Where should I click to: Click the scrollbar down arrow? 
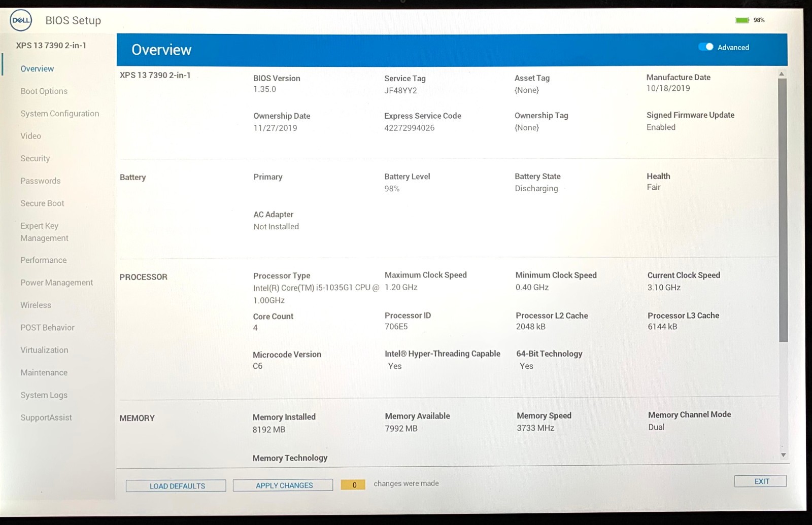(783, 455)
